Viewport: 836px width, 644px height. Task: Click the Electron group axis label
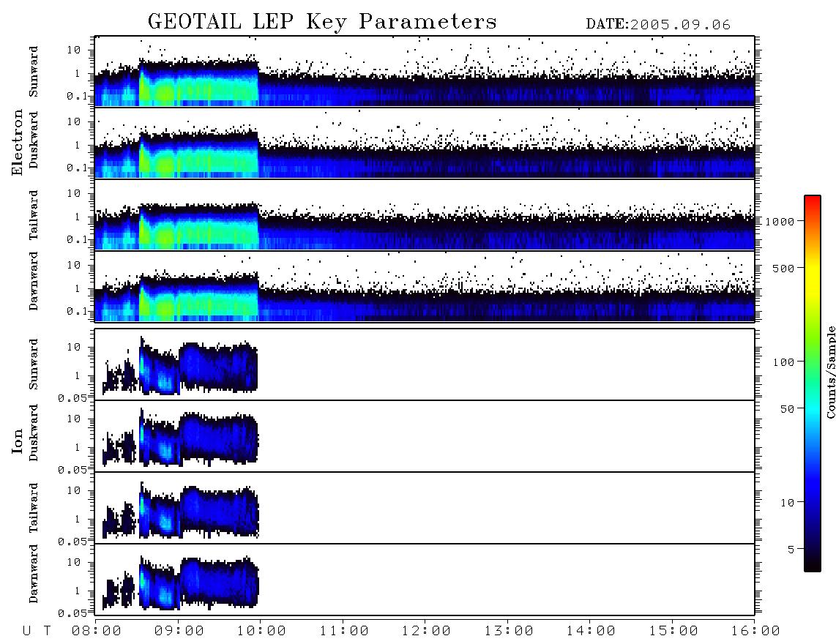(x=18, y=142)
